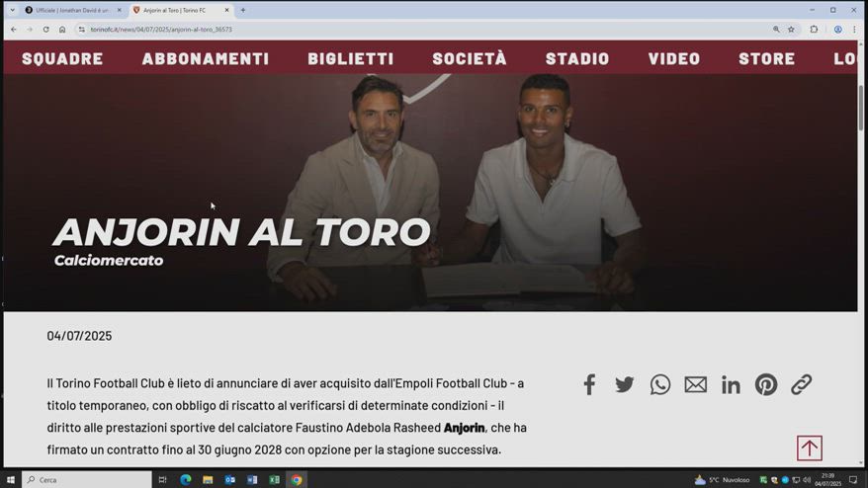Go to the STORE section

pyautogui.click(x=767, y=58)
